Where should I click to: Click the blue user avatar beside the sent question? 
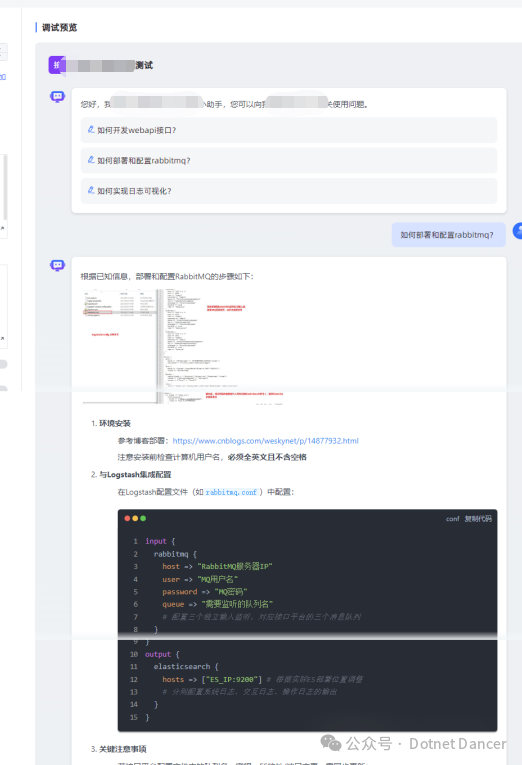click(518, 230)
